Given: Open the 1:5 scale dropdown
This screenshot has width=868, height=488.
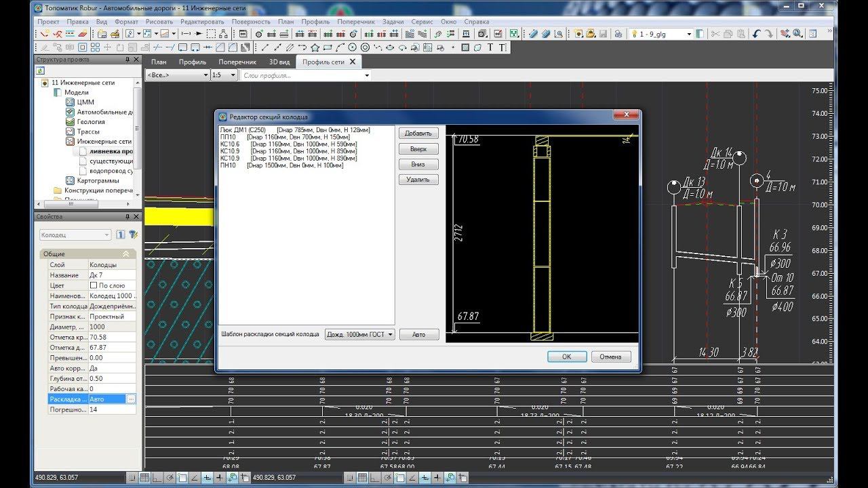Looking at the screenshot, I should click(224, 75).
